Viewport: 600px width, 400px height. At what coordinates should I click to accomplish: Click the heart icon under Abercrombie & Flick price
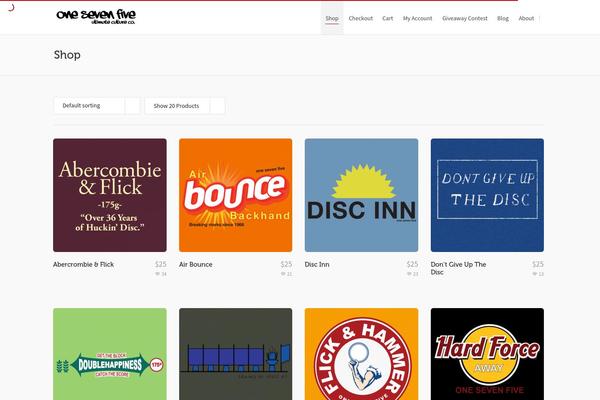157,274
